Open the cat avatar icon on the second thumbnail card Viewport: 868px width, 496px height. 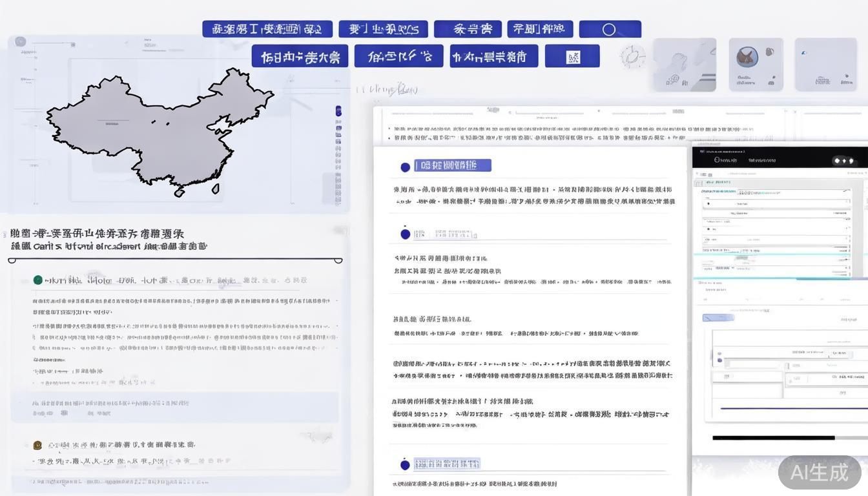[x=747, y=57]
